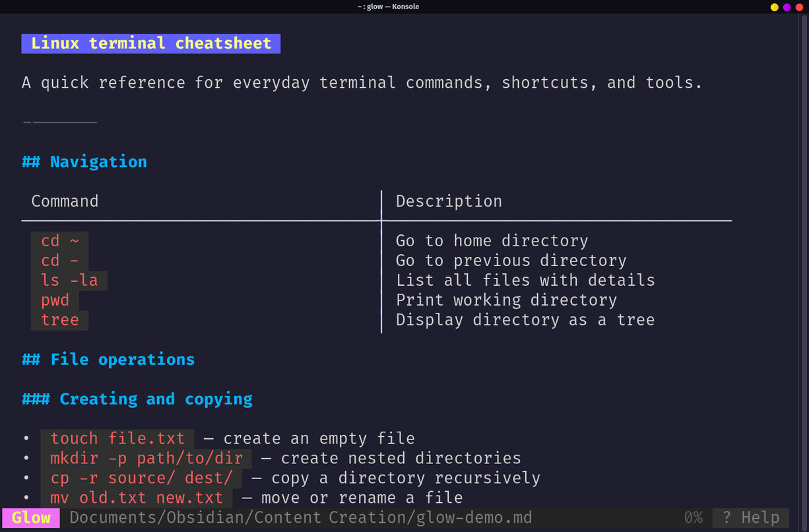Click 'create an empty file' text
The height and width of the screenshot is (532, 809).
(x=319, y=438)
